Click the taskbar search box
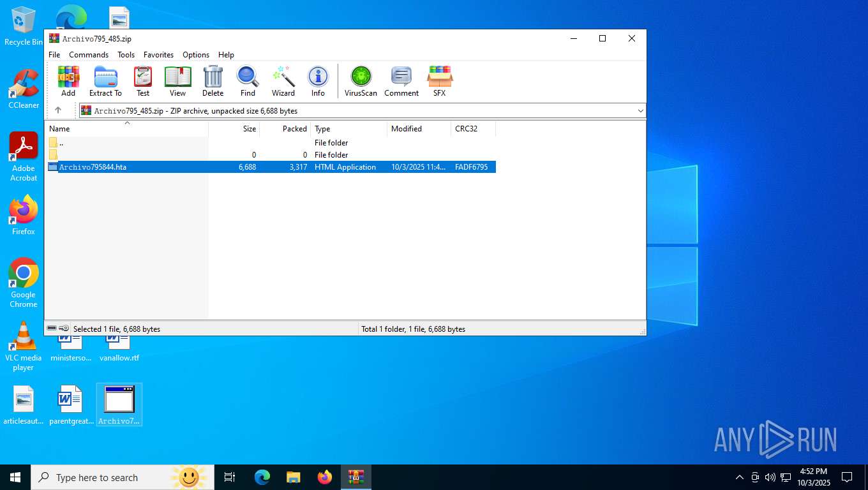This screenshot has height=490, width=868. coord(121,477)
